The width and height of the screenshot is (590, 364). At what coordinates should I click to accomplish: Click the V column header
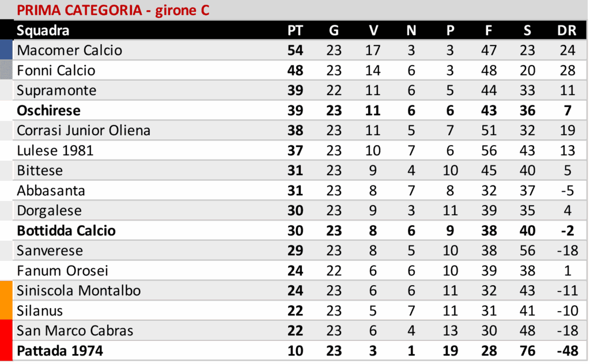pos(373,31)
